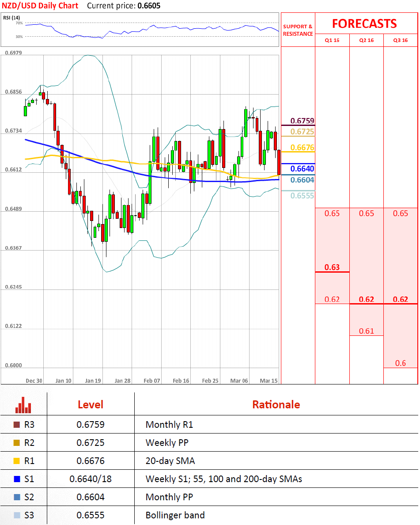
Task: Click the S3 light blue color swatch
Action: 17,515
